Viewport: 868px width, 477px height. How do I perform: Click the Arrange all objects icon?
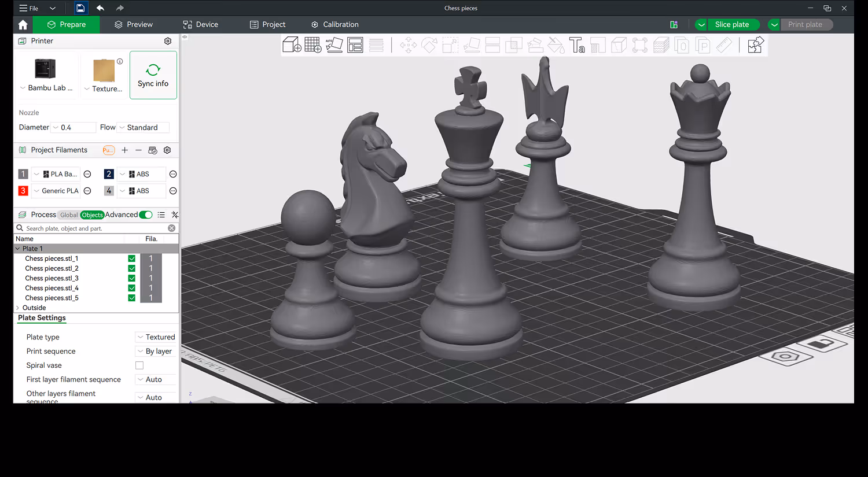355,45
